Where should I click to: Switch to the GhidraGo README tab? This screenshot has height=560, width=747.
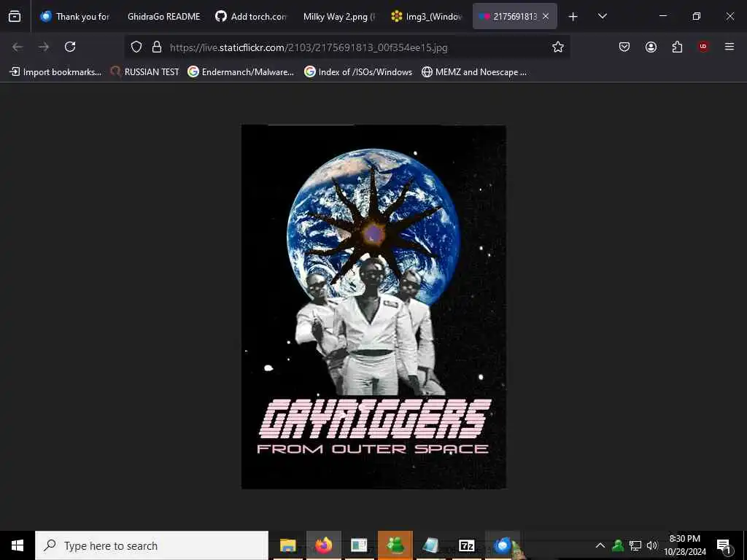(x=163, y=16)
